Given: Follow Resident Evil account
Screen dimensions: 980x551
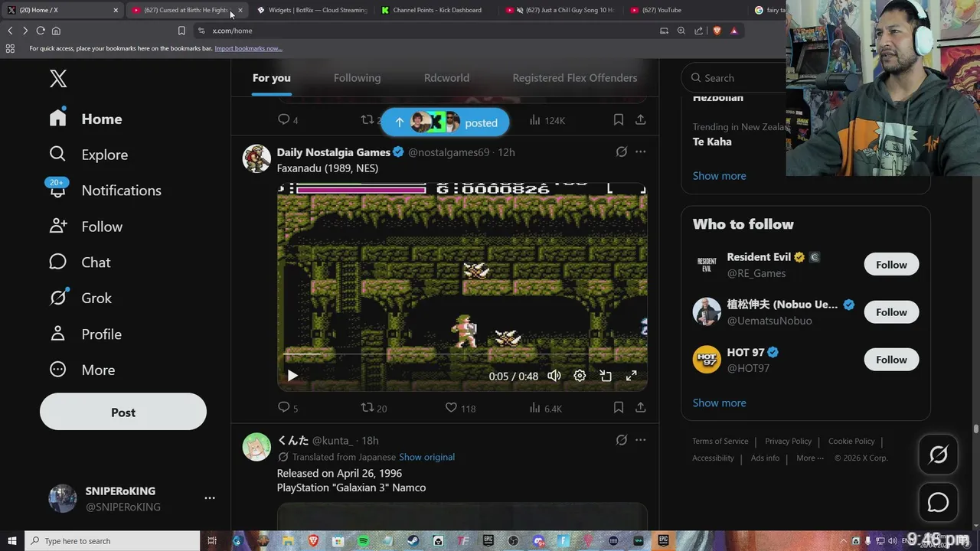Looking at the screenshot, I should (891, 265).
